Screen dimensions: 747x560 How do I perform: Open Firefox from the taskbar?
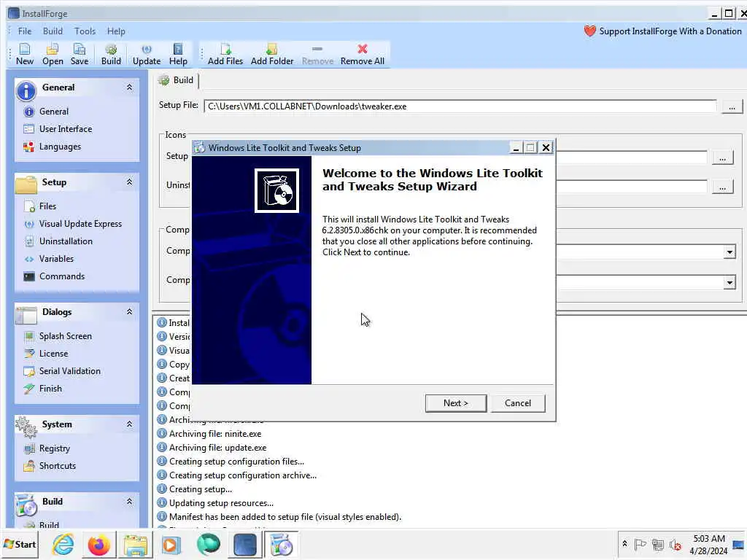99,545
